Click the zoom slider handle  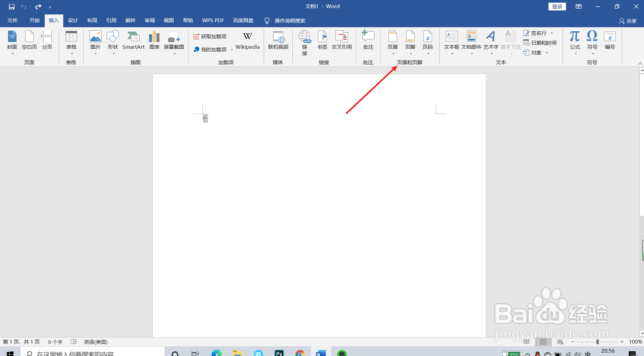pos(597,342)
